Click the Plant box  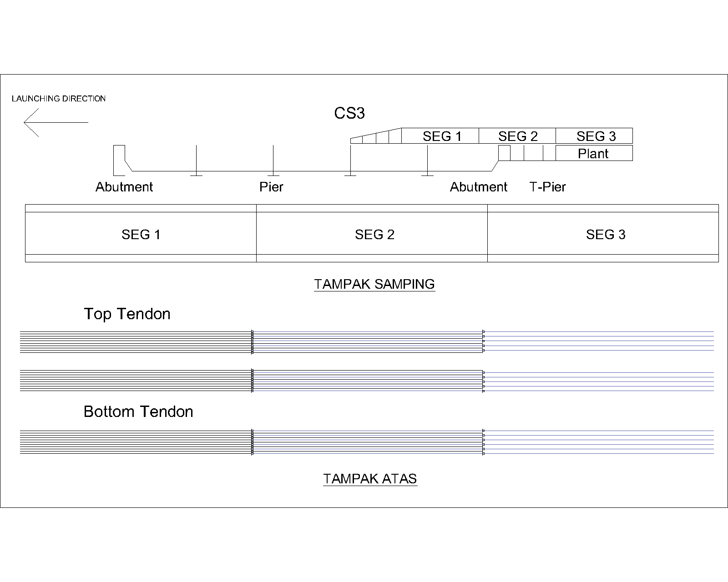pos(593,154)
